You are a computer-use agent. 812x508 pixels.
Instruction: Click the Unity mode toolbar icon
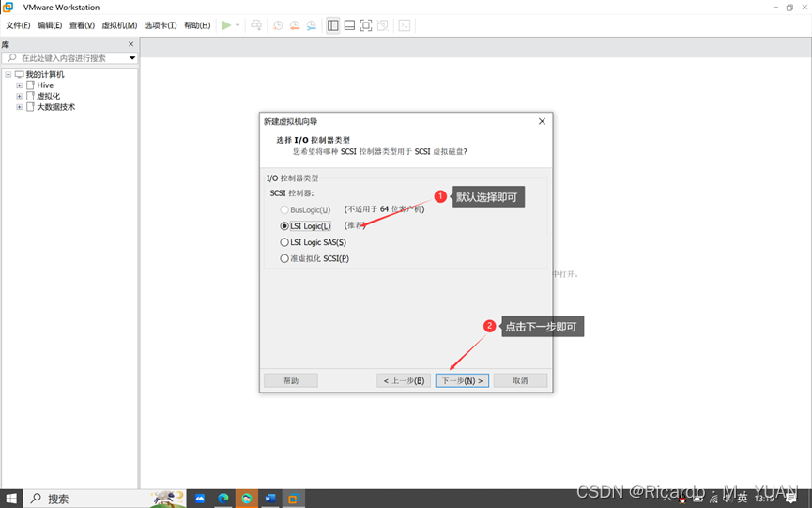click(383, 25)
